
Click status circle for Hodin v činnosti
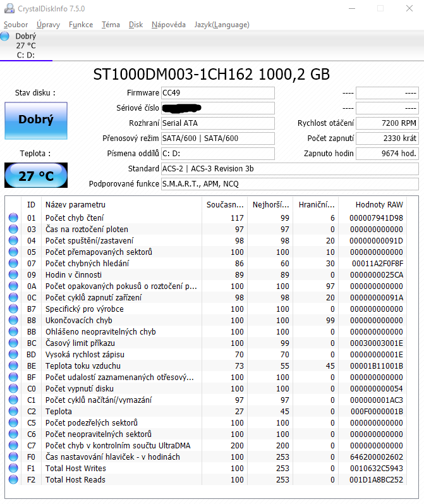click(x=13, y=274)
